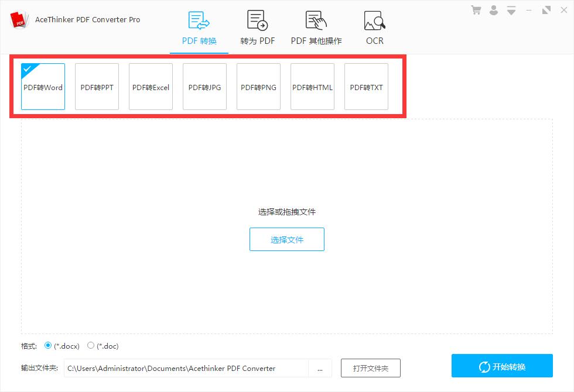Choose the PDF转Excel conversion option
Viewport: 574px width, 392px height.
[x=151, y=87]
